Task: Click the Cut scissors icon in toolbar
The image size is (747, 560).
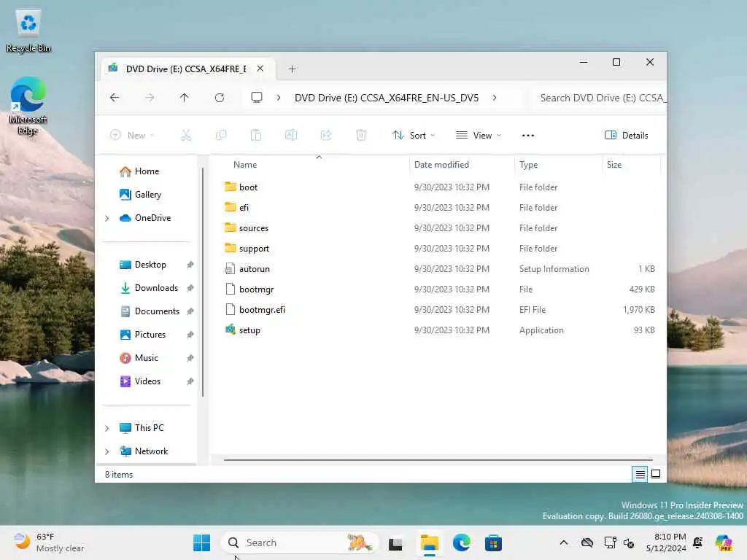Action: 186,136
